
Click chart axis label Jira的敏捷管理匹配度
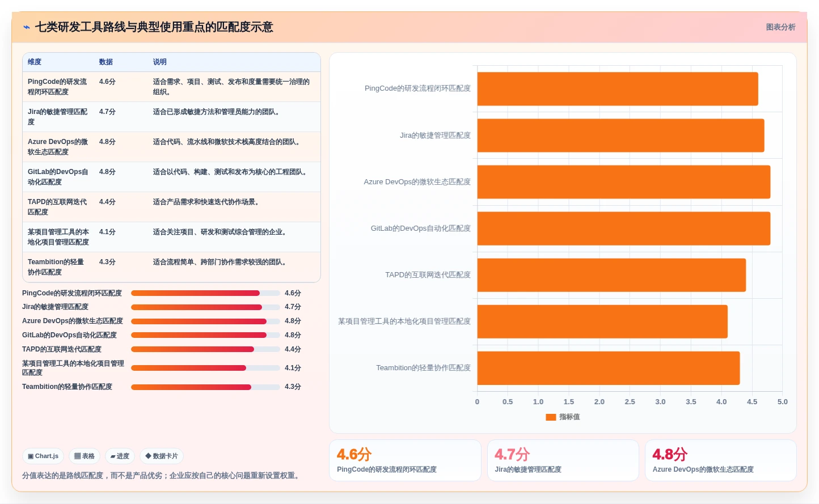435,135
